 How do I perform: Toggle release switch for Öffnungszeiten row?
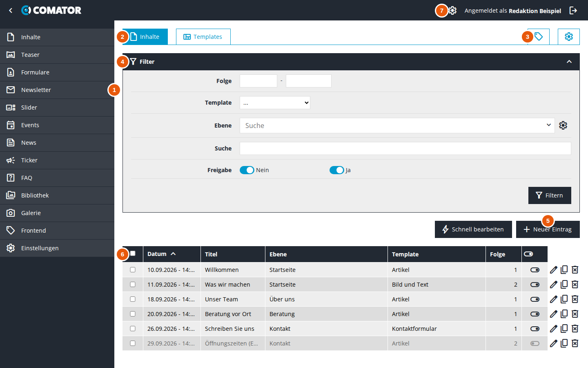pos(535,343)
